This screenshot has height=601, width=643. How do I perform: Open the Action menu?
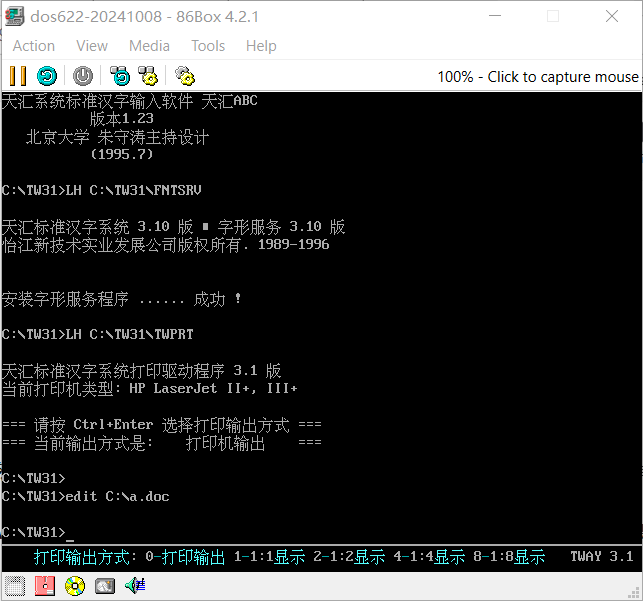(x=34, y=46)
